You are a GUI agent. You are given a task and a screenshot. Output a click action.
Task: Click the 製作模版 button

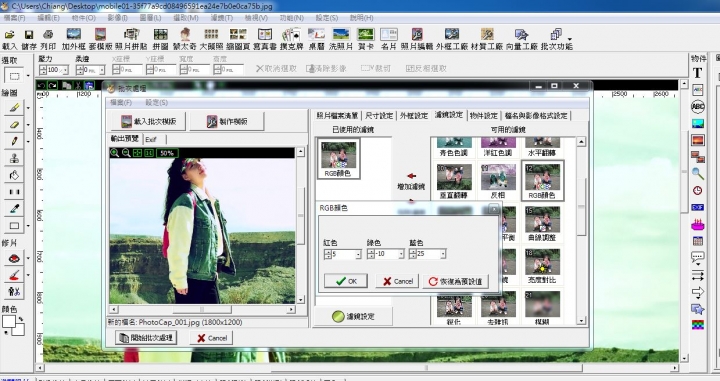(226, 121)
